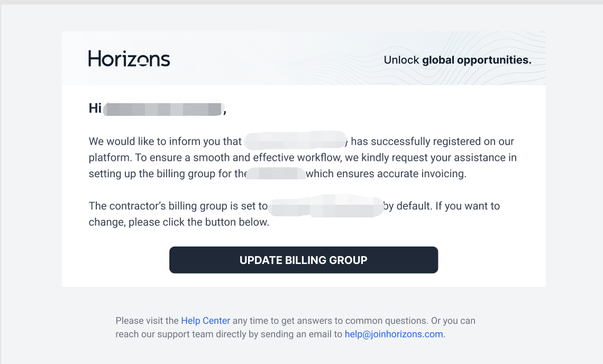The image size is (603, 364).
Task: Click the blurred contractor name in first paragraph
Action: (295, 141)
